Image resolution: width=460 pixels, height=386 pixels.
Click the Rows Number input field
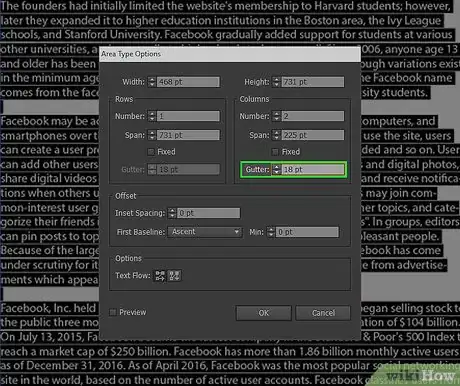[188, 116]
